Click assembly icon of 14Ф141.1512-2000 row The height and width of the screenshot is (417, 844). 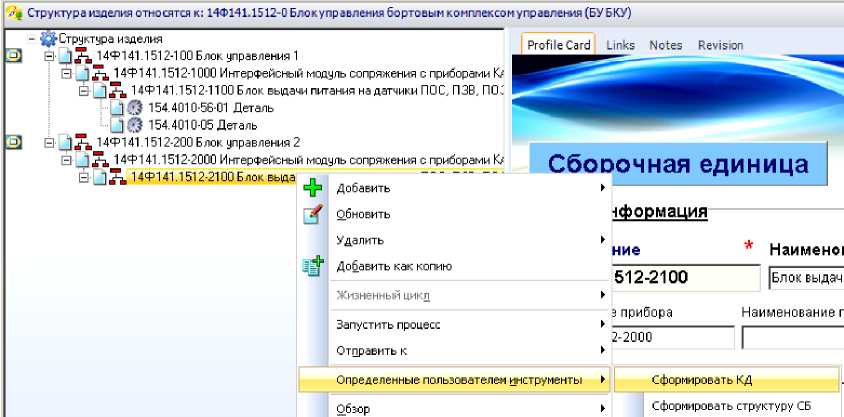pyautogui.click(x=100, y=160)
